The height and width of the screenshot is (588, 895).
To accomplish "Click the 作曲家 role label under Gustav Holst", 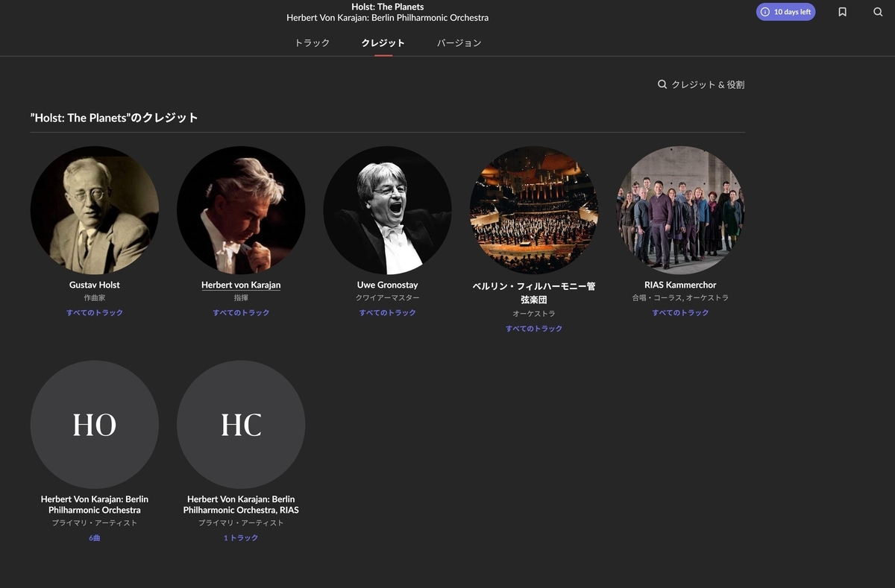I will (95, 297).
